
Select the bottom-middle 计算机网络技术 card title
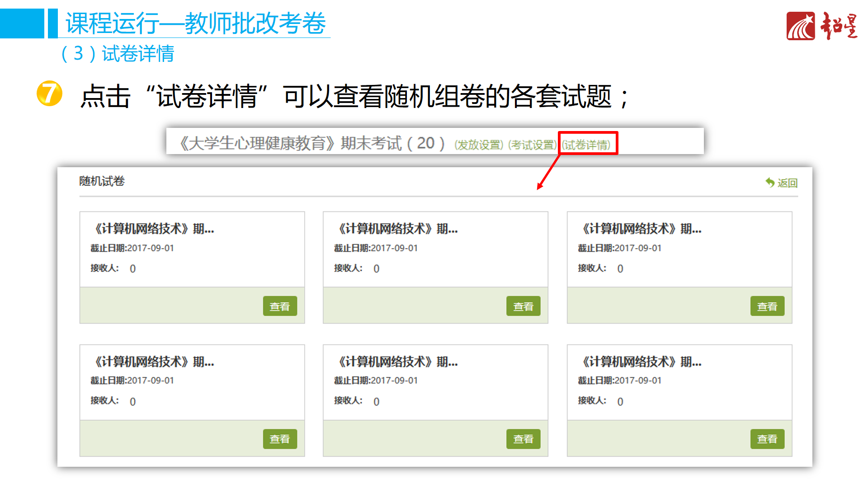[398, 361]
